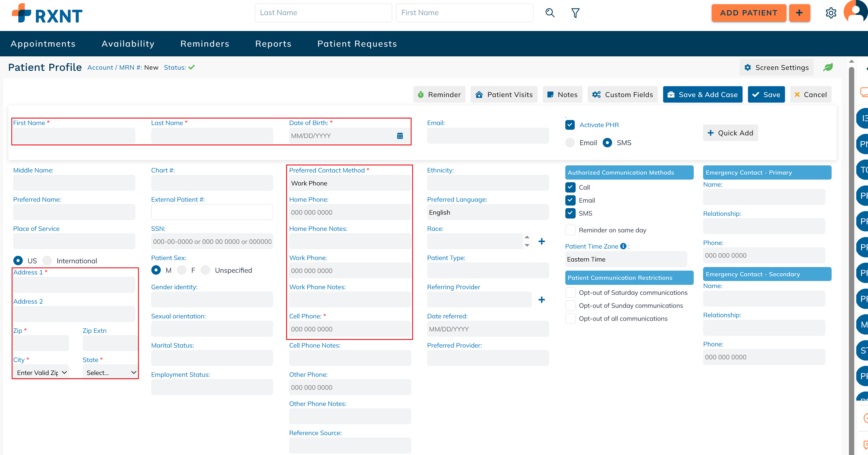Click Patient Time Zone info icon
The height and width of the screenshot is (455, 868).
623,246
